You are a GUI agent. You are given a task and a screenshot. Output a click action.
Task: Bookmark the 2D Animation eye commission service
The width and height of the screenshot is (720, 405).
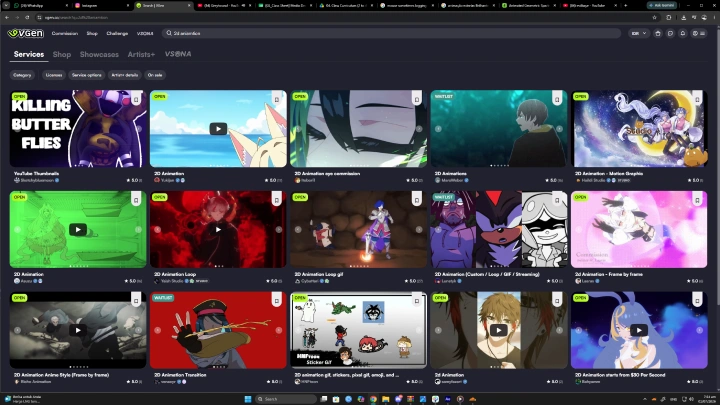416,99
